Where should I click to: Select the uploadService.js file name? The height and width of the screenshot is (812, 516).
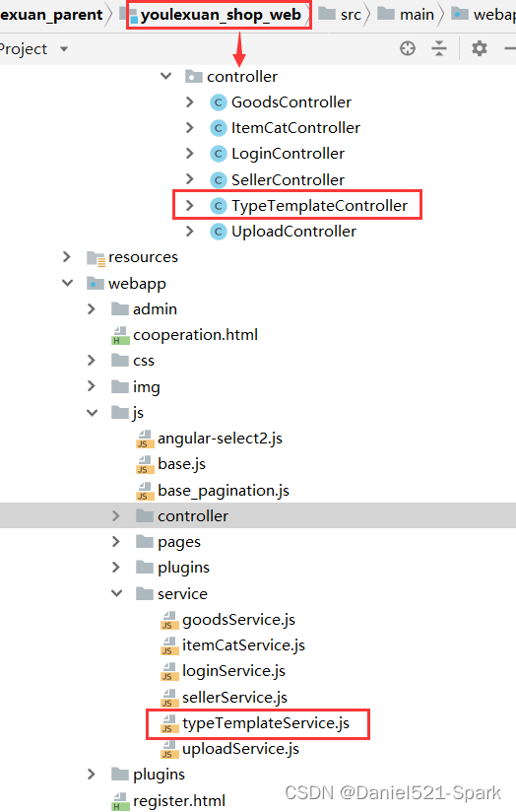(240, 749)
